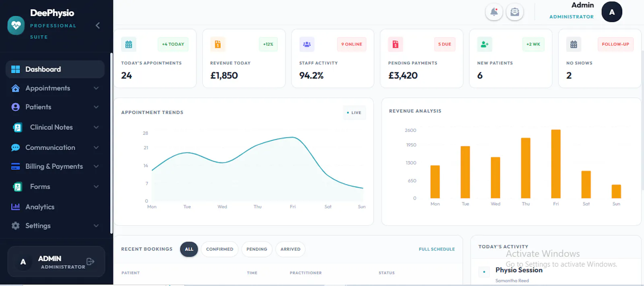Viewport: 644px width, 286px height.
Task: Click the LIVE indicator on Appointment Trends
Action: (x=354, y=113)
